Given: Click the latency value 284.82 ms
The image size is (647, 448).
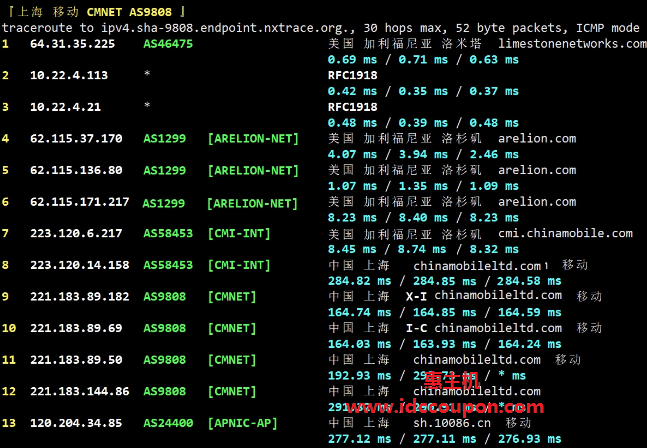Looking at the screenshot, I should [359, 281].
